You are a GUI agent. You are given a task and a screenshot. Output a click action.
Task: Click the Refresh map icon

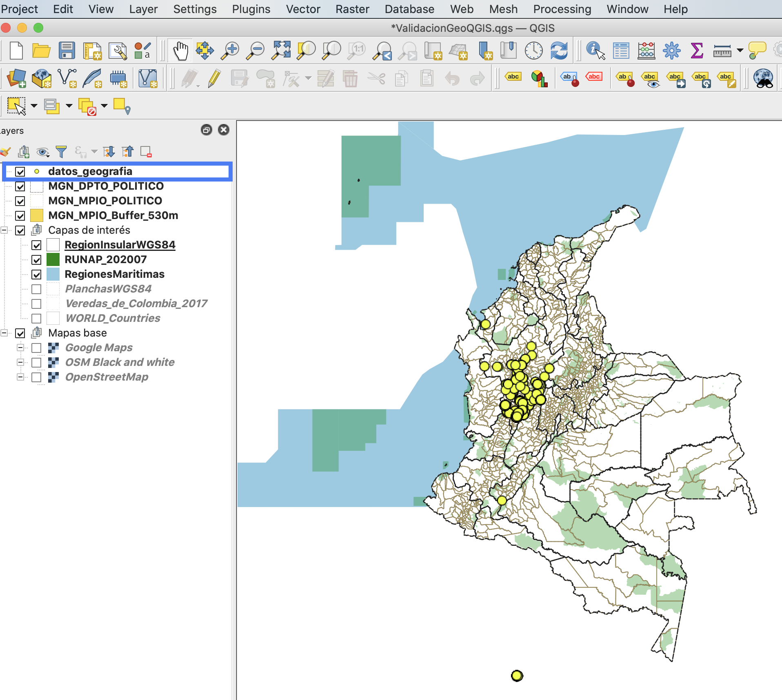(559, 51)
